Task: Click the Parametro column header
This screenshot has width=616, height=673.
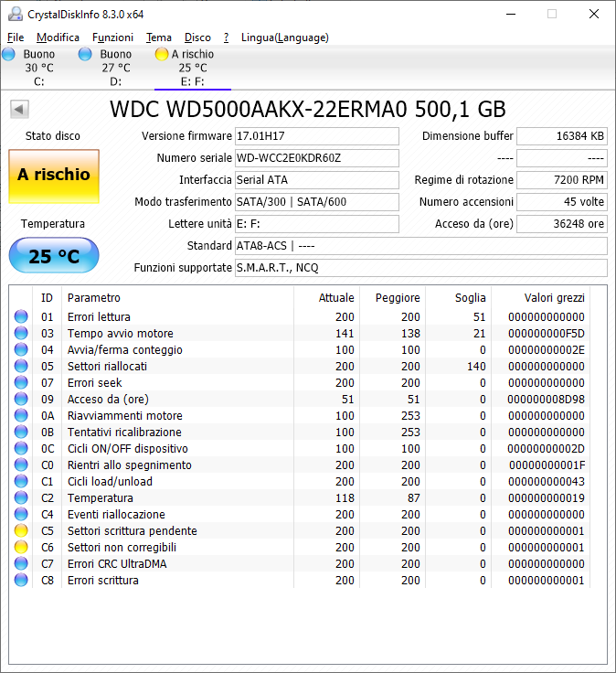Action: (x=178, y=297)
